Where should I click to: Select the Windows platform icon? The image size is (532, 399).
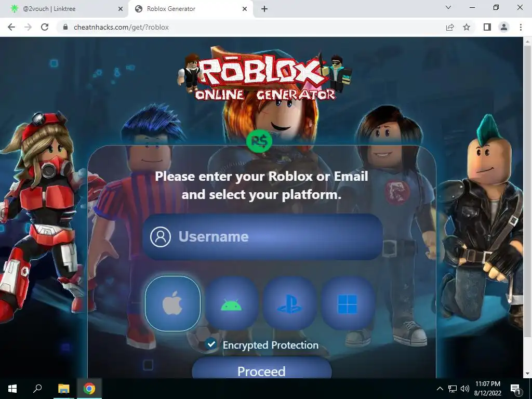348,303
